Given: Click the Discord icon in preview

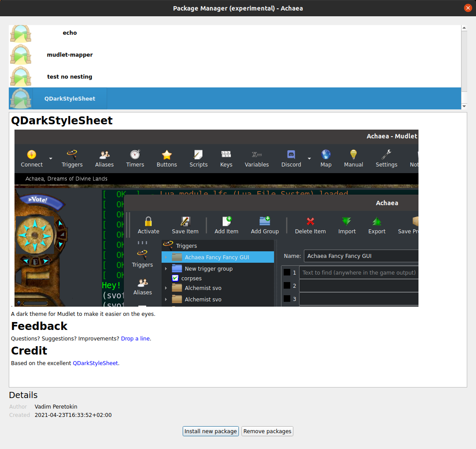Looking at the screenshot, I should click(x=291, y=155).
